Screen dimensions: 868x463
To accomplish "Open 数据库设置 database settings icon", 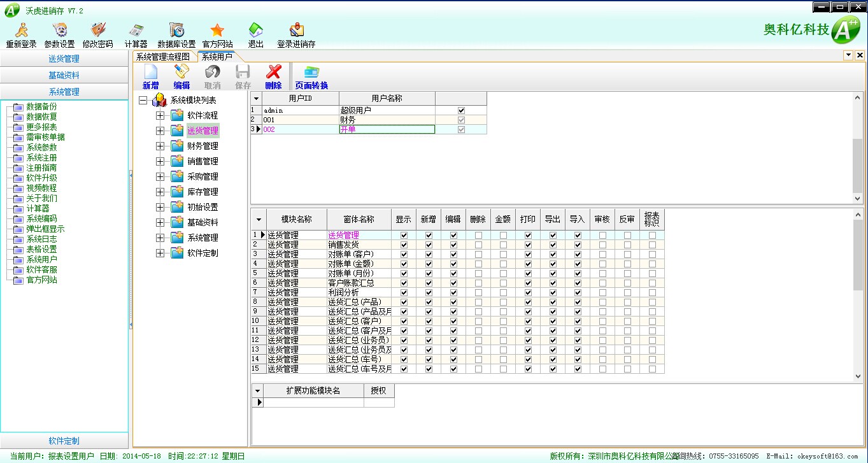I will 176,31.
